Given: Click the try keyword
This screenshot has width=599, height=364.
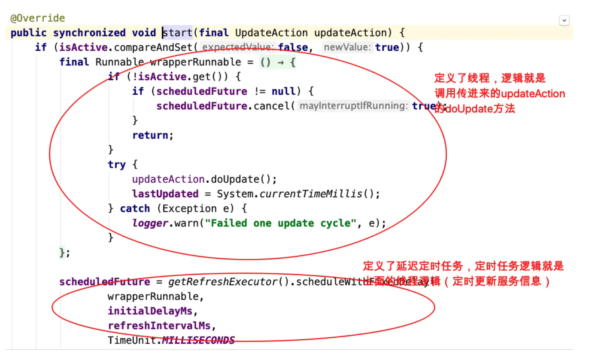Looking at the screenshot, I should [117, 164].
